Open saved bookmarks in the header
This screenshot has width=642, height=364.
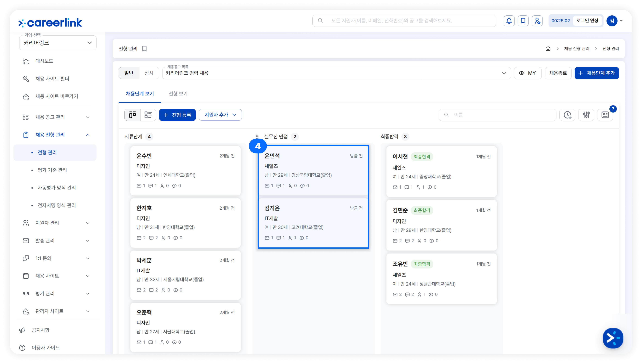[x=523, y=21]
